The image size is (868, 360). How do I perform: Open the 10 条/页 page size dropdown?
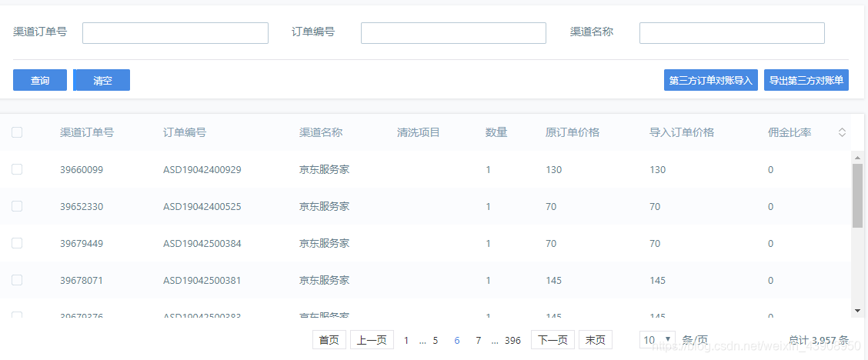(657, 339)
